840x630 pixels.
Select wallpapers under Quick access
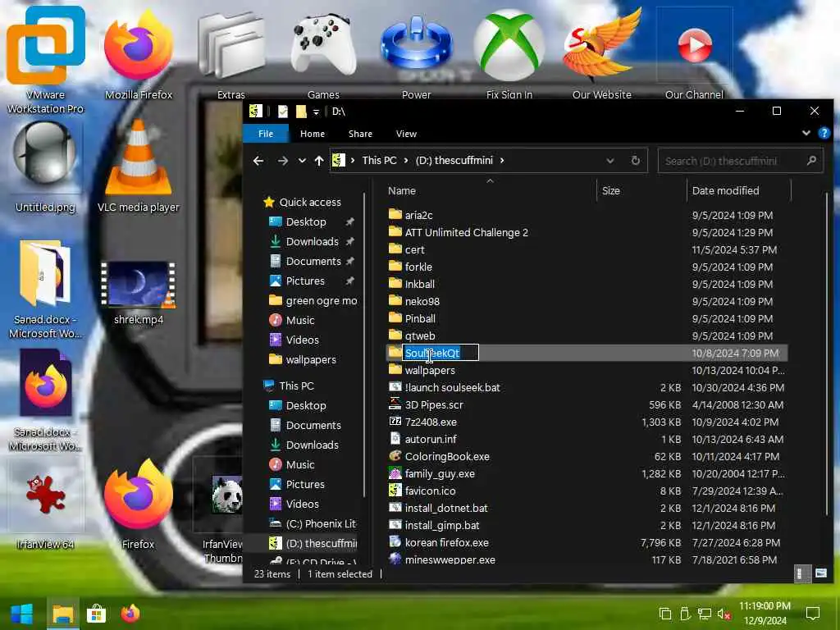(304, 359)
